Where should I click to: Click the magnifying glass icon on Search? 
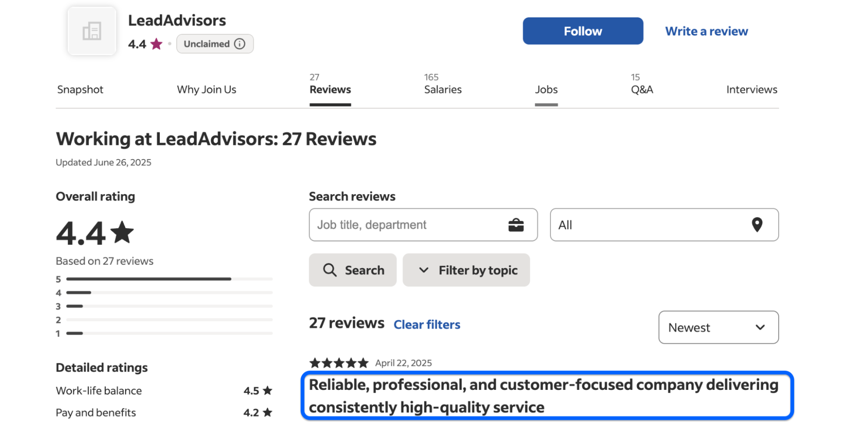click(x=330, y=270)
